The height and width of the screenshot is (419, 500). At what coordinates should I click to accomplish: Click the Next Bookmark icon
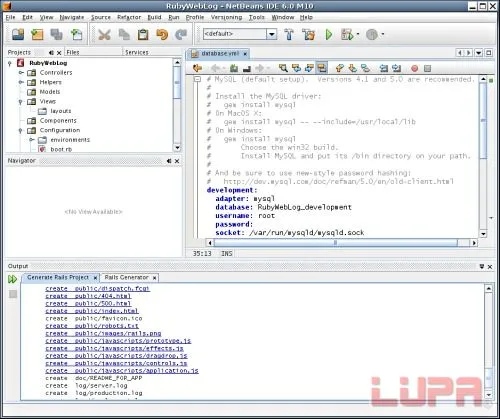coord(353,68)
